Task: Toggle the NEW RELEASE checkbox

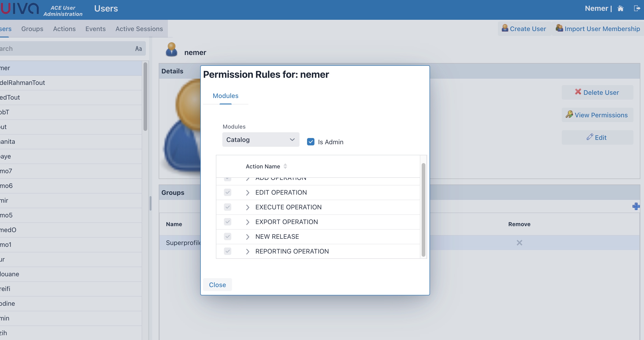Action: (x=227, y=236)
